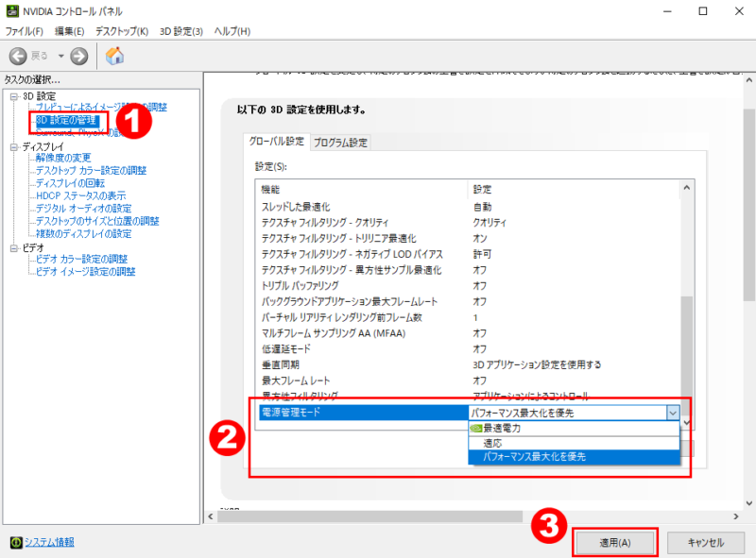
Task: Click the 適用(A) button
Action: click(x=615, y=543)
